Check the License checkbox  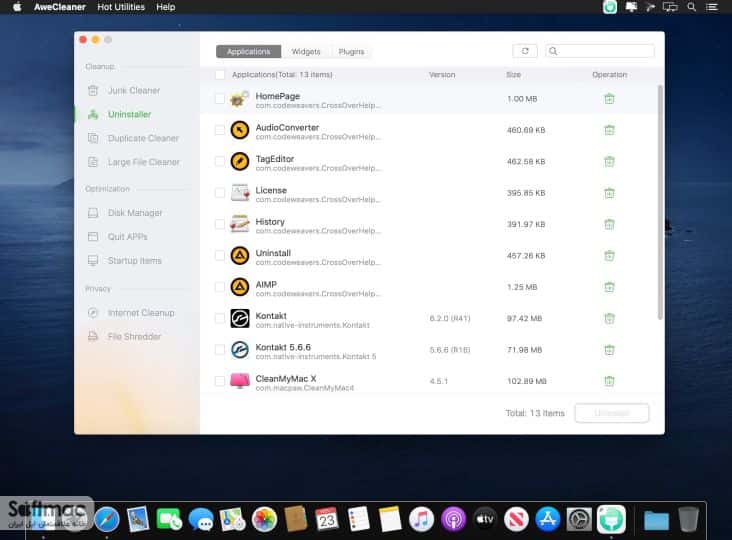click(x=220, y=193)
